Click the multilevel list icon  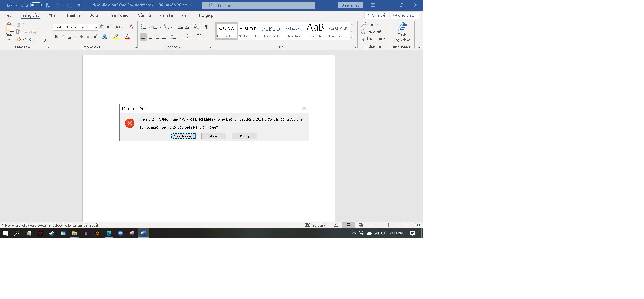[x=167, y=27]
